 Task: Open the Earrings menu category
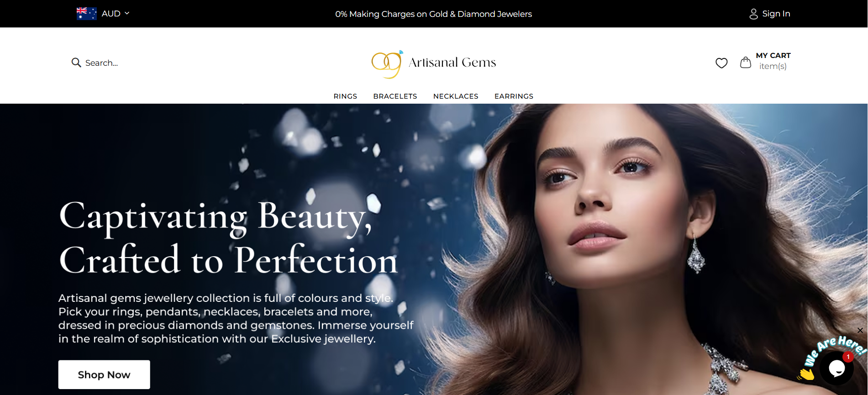tap(514, 96)
